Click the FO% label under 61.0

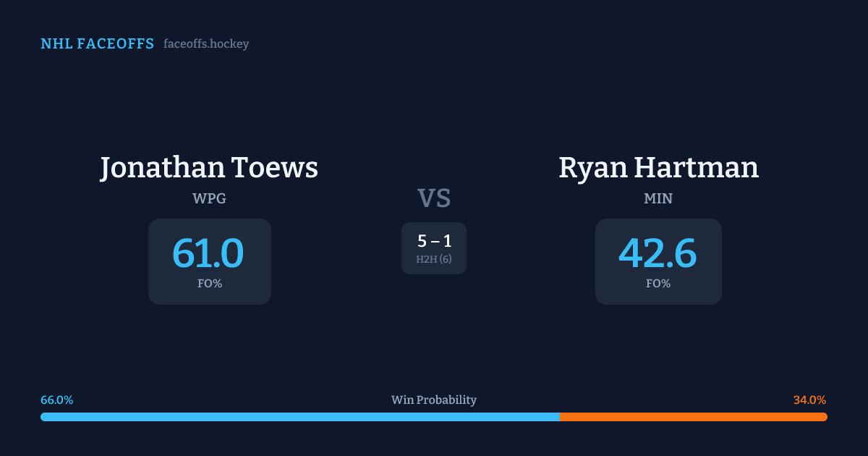click(x=210, y=284)
